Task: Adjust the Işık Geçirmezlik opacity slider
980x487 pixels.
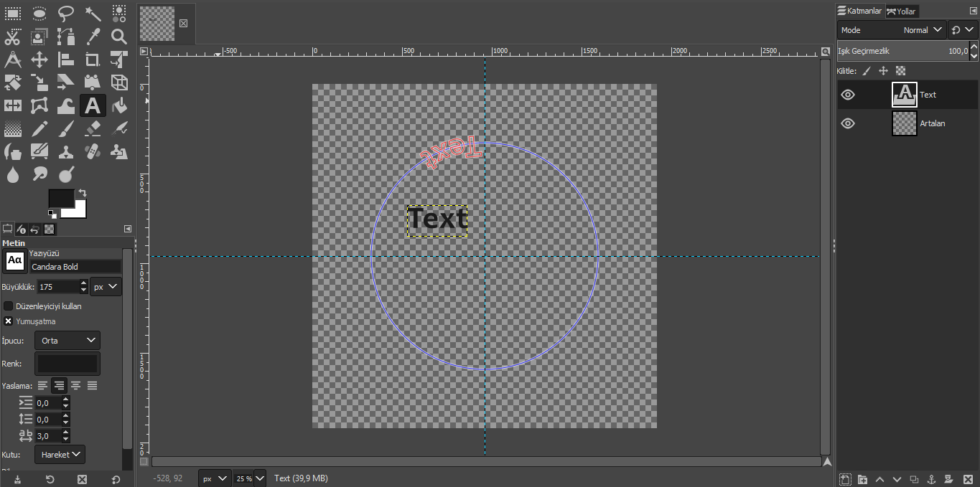Action: 902,51
